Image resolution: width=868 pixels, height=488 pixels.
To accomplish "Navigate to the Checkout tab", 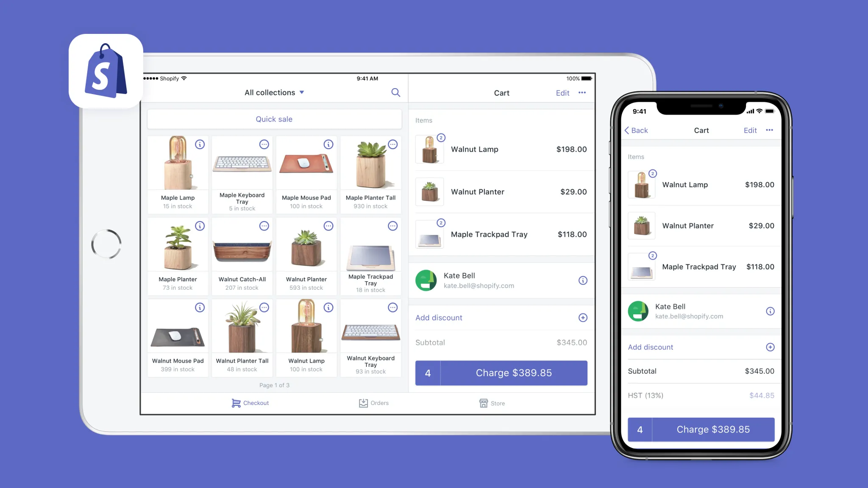I will click(250, 403).
